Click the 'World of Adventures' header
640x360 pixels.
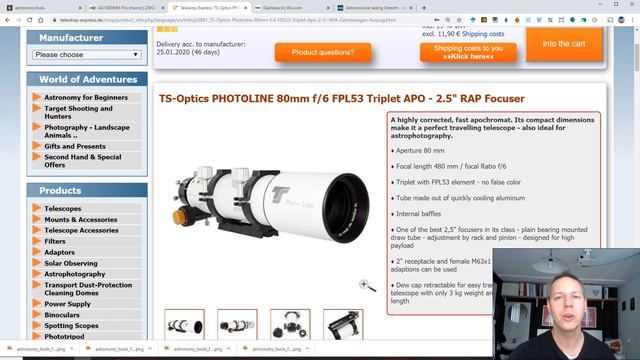tap(87, 79)
